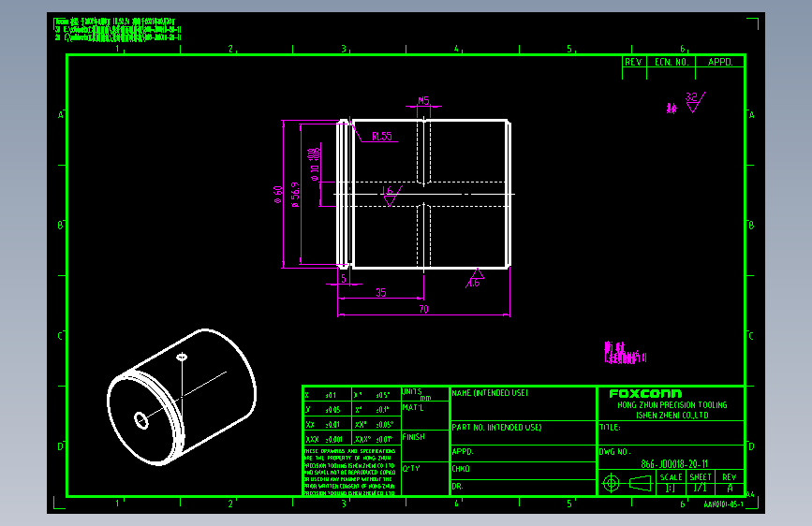812x526 pixels.
Task: Click zone number 3 on the top border
Action: tap(344, 49)
